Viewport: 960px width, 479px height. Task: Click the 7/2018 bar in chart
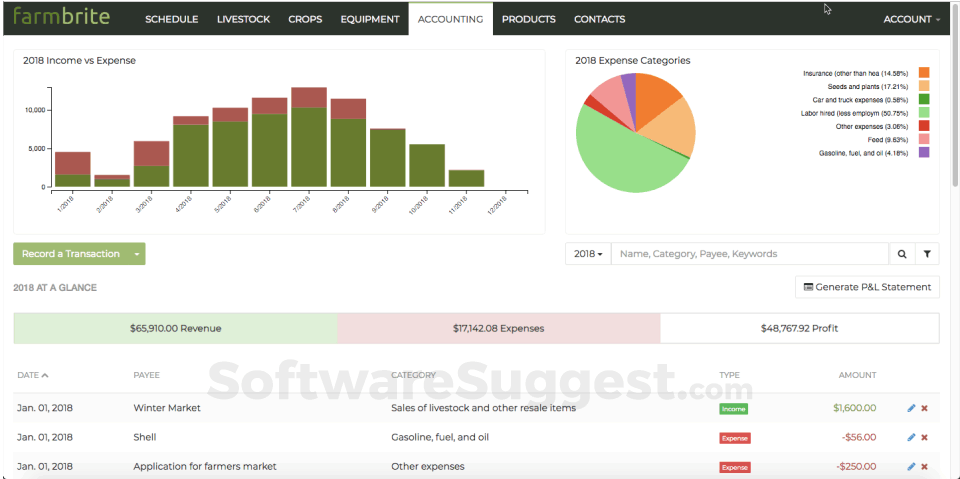coord(309,137)
